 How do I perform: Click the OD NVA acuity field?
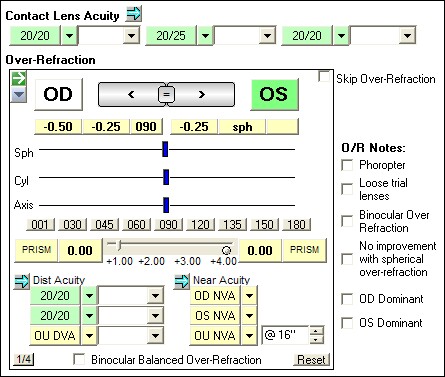tap(215, 296)
